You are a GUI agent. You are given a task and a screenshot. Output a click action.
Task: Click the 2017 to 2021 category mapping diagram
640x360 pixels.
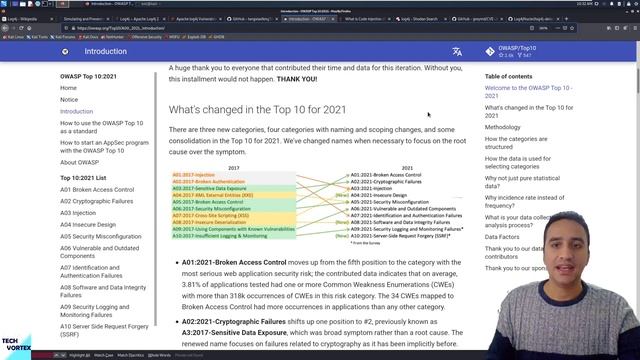tap(318, 205)
